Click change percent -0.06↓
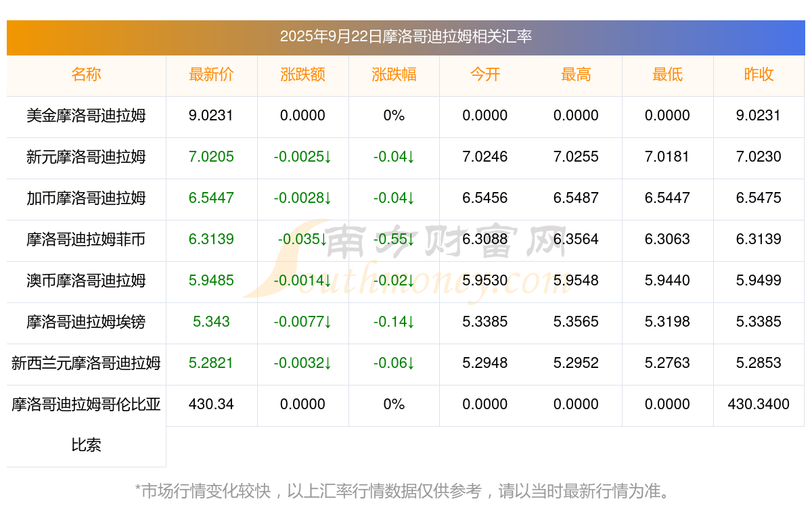Screen dimensions: 812x512 pos(394,363)
